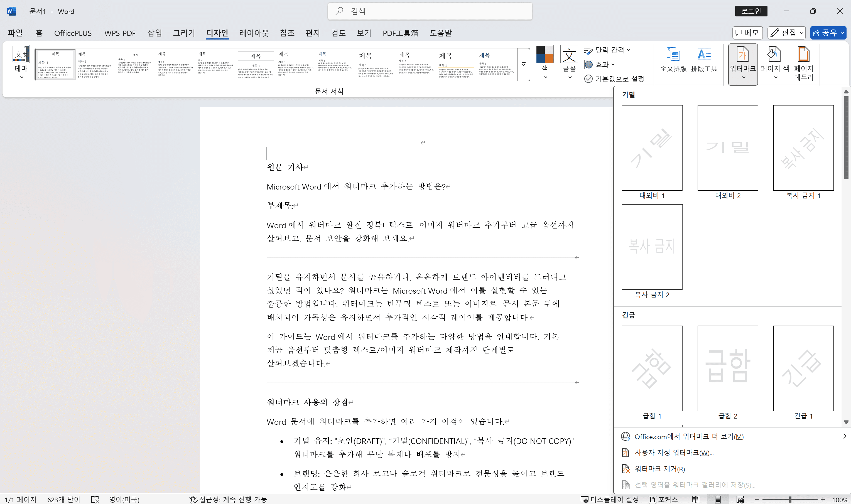Open the Help (도움말) tab
851x504 pixels.
click(441, 33)
